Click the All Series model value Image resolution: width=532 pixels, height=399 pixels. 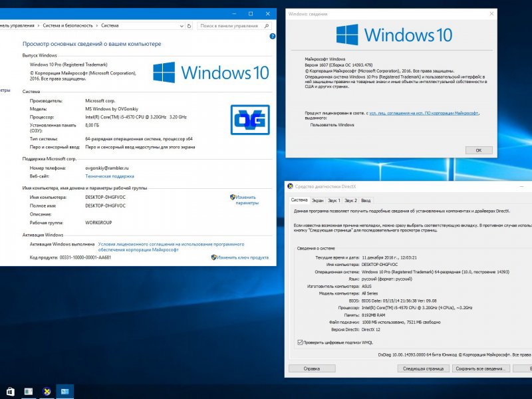click(370, 293)
